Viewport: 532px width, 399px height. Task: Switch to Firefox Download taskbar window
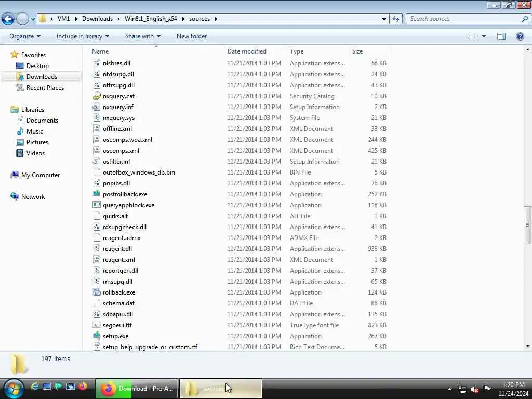point(137,389)
